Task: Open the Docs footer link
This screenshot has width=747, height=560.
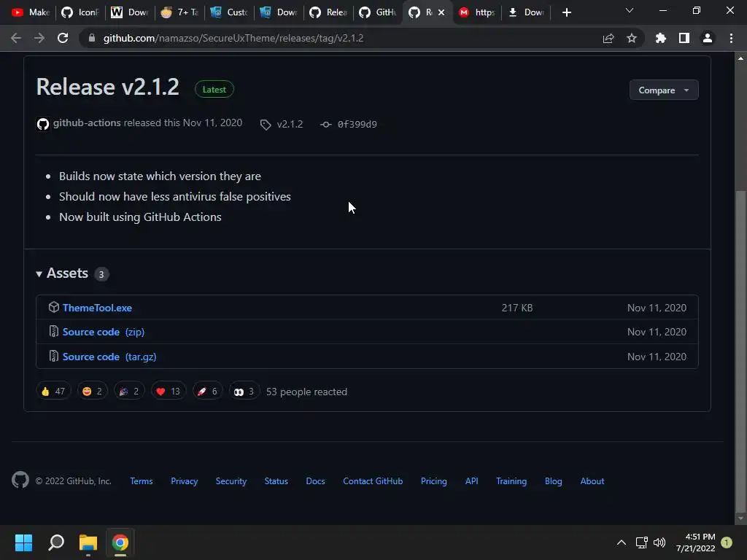Action: pos(315,481)
